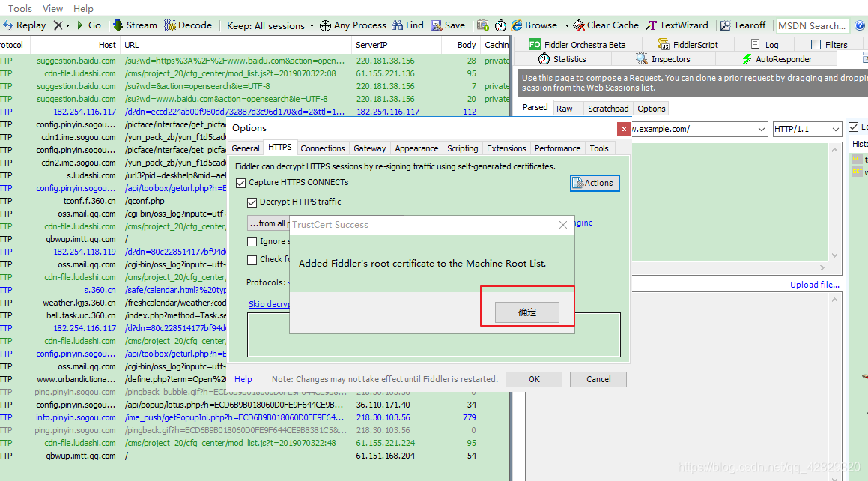Click the timer stopwatch icon
Viewport: 868px width, 481px height.
pos(500,25)
